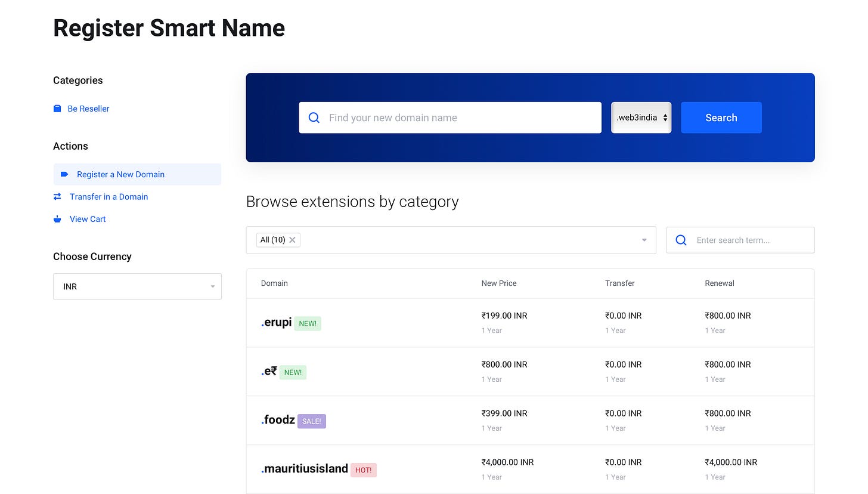
Task: Click the New Price column header
Action: pyautogui.click(x=499, y=283)
